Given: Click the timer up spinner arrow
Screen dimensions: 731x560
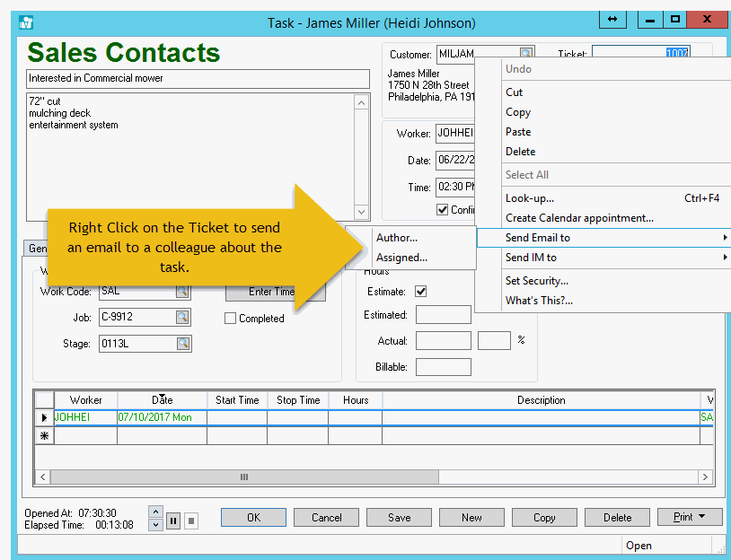Looking at the screenshot, I should pyautogui.click(x=155, y=512).
